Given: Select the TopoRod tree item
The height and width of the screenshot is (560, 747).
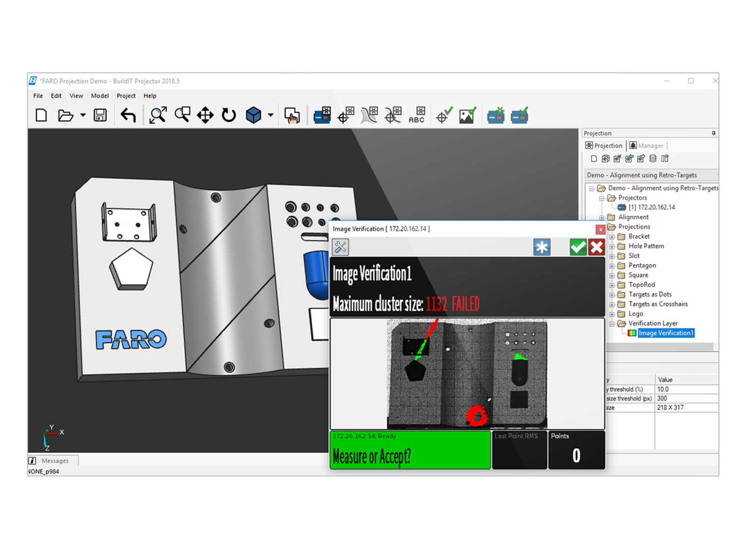Looking at the screenshot, I should pyautogui.click(x=642, y=285).
